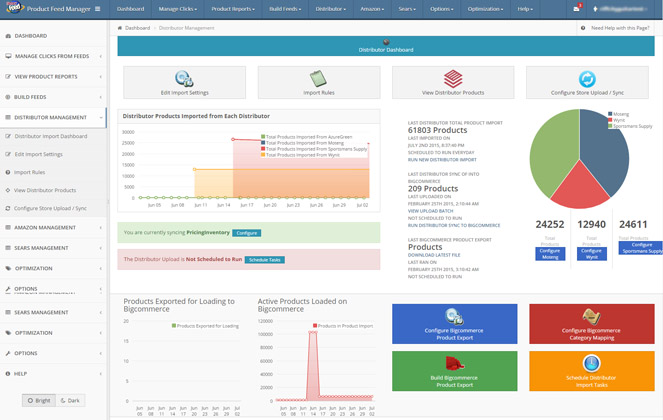Open the Product Reports dropdown menu
The image size is (663, 420).
(233, 9)
